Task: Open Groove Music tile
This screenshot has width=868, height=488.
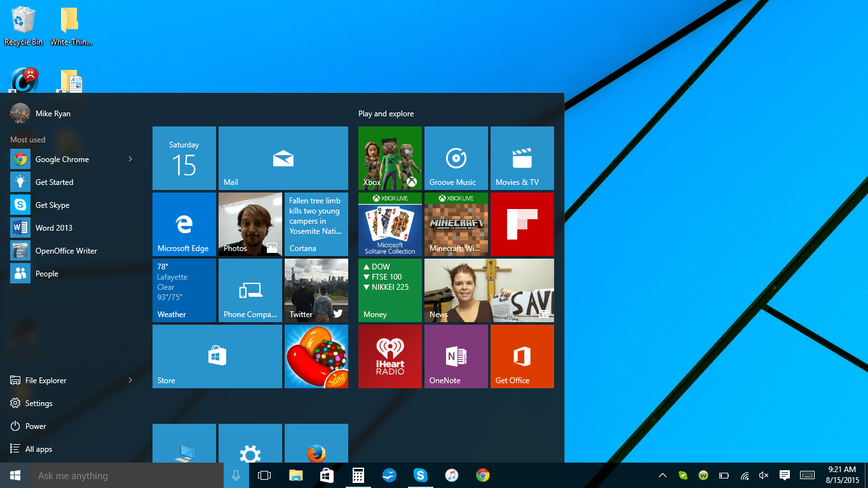Action: tap(456, 158)
